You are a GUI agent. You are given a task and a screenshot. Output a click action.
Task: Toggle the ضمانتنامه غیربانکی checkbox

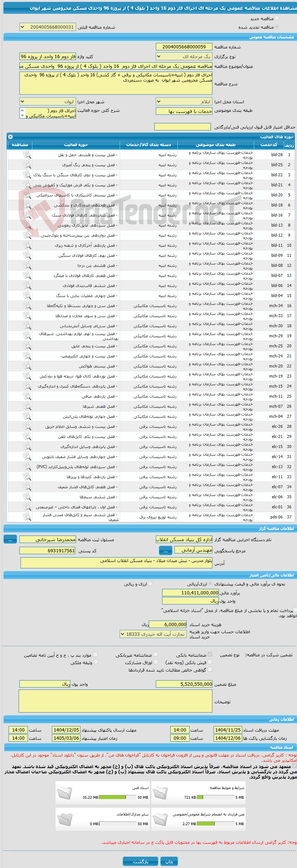click(156, 654)
